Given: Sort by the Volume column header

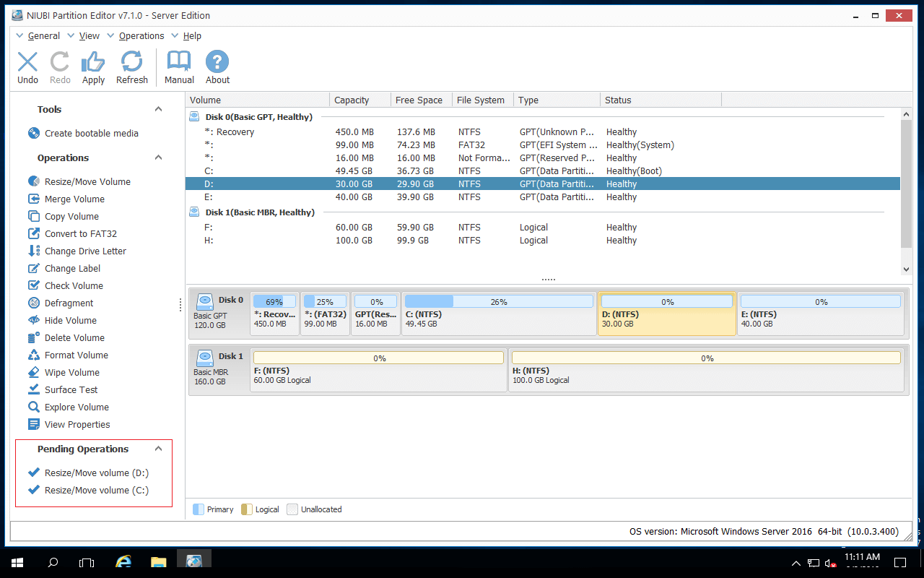Looking at the screenshot, I should [x=258, y=100].
